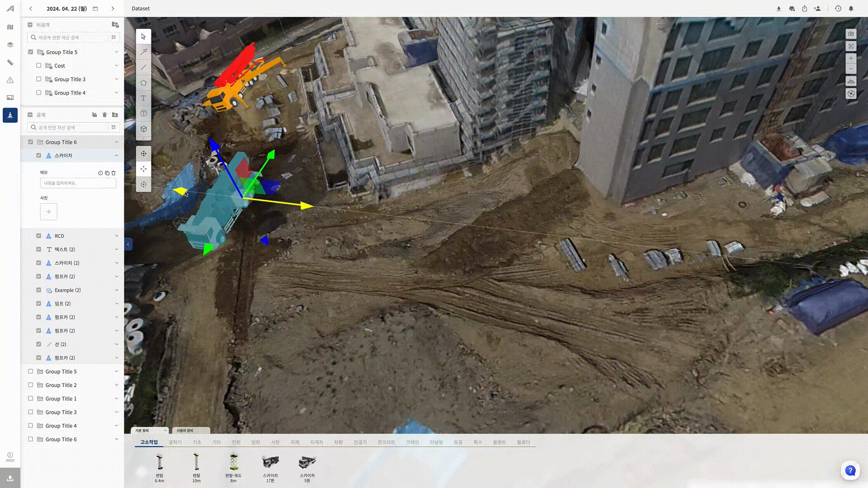
Task: Click the compass orientation icon
Action: coord(851,94)
